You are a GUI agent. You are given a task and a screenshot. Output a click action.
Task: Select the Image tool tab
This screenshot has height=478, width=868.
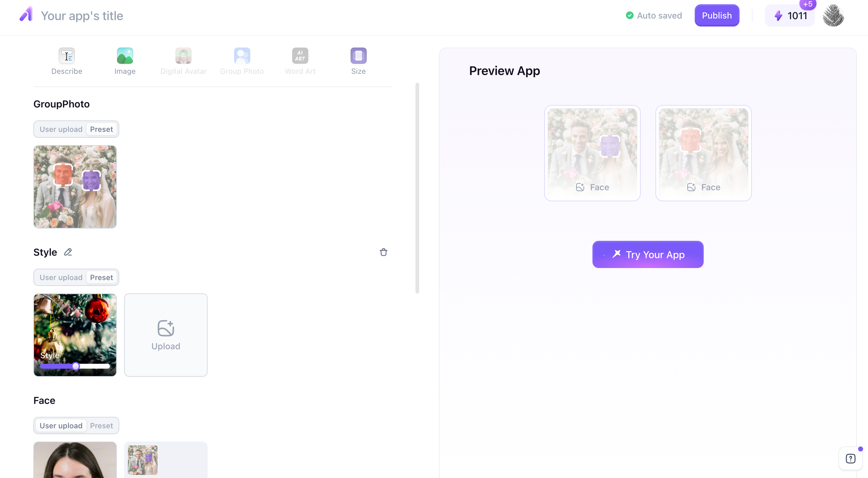(x=125, y=60)
